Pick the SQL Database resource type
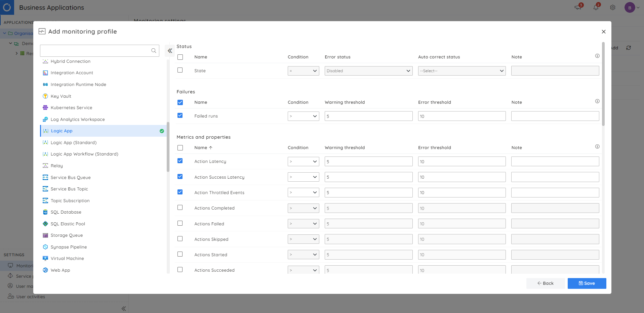 click(66, 212)
